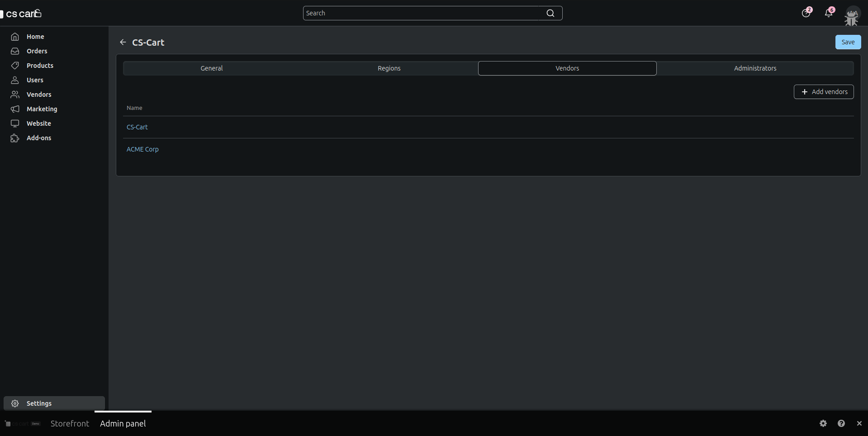Click the Home house icon
This screenshot has width=868, height=436.
[x=15, y=37]
